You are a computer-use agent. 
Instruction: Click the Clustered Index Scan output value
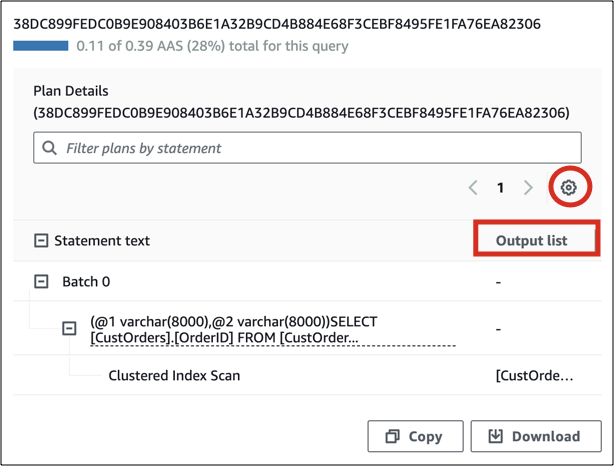tap(534, 376)
